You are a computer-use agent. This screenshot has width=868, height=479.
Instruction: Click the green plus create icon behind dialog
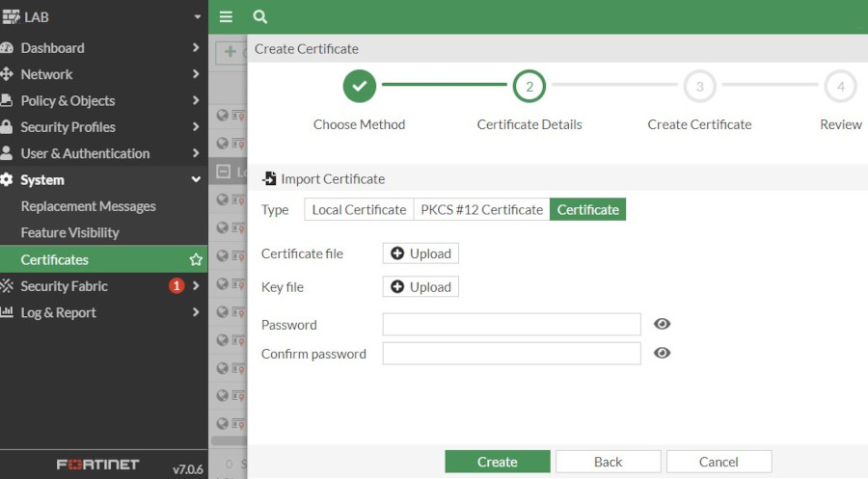pyautogui.click(x=231, y=52)
